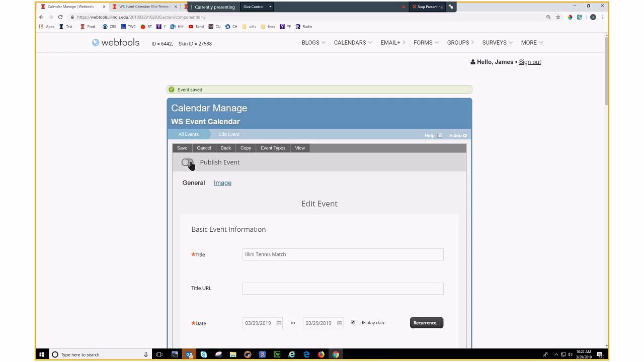Open Task View on the taskbar
The width and height of the screenshot is (644, 362).
(x=159, y=354)
